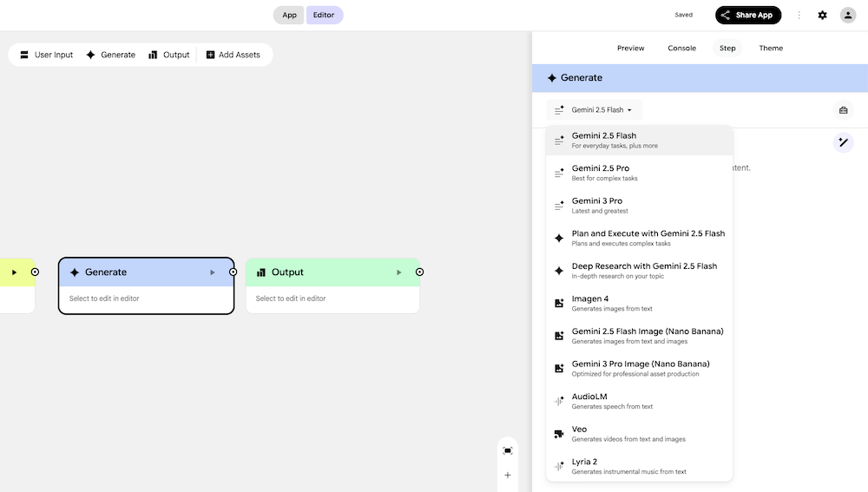Add an Output step from toolbar
Screen dimensions: 868x492
click(x=169, y=55)
